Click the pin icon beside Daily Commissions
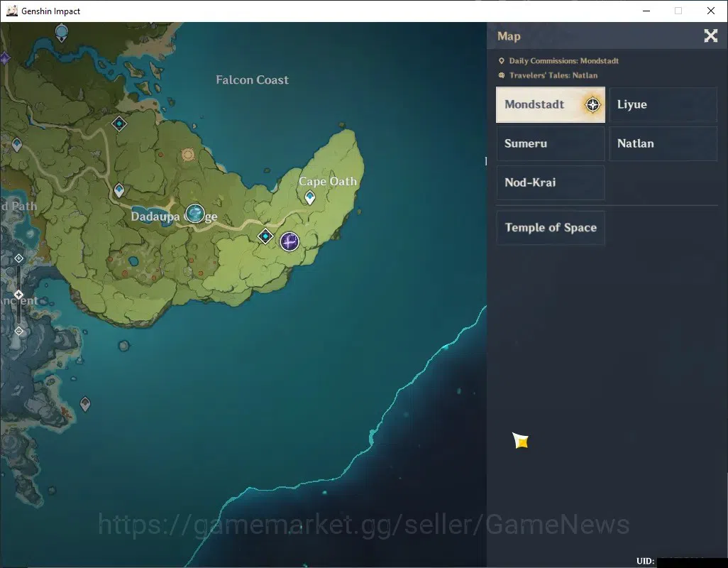This screenshot has height=568, width=728. [502, 61]
